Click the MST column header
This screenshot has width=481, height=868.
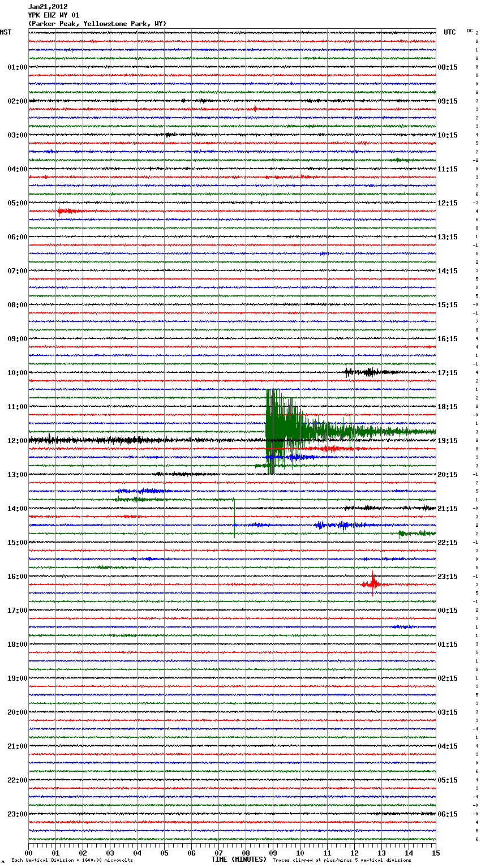6,32
